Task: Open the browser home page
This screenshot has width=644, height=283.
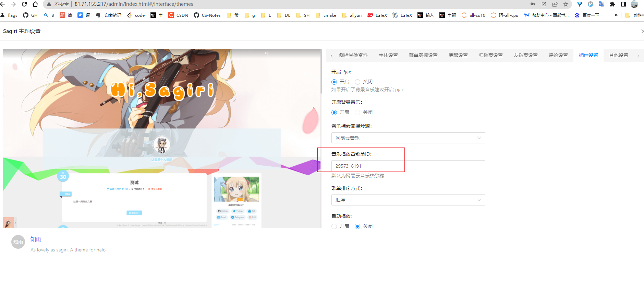Action: [x=35, y=4]
